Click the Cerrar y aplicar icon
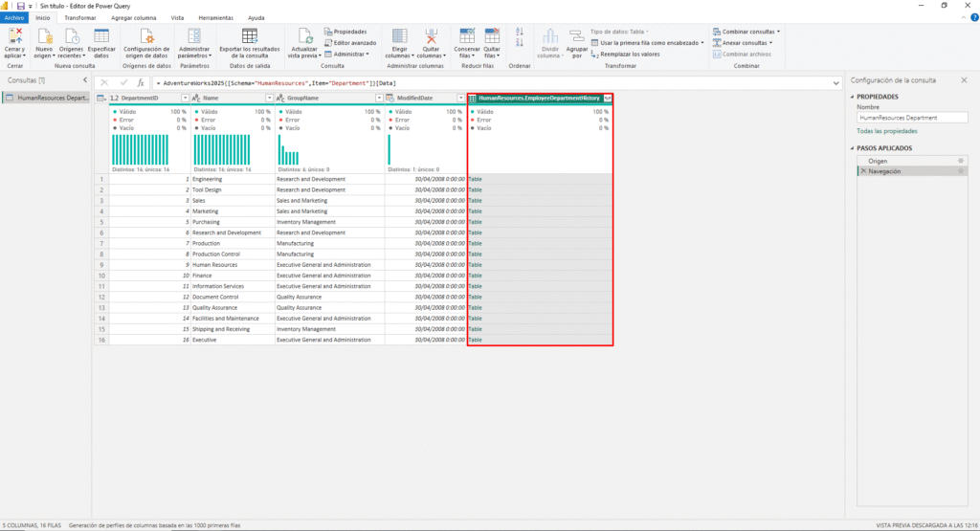The image size is (980, 531). [x=14, y=36]
